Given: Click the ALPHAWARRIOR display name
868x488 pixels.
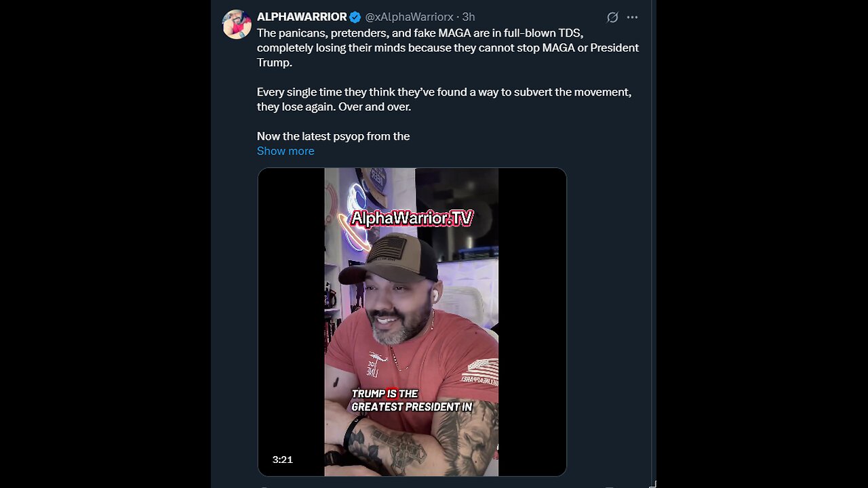Looking at the screenshot, I should [x=302, y=17].
